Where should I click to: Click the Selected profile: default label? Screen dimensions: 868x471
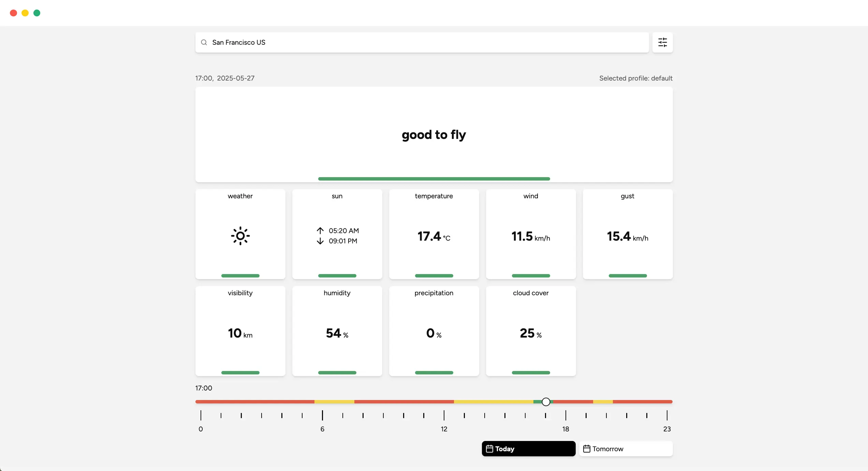[x=636, y=78]
